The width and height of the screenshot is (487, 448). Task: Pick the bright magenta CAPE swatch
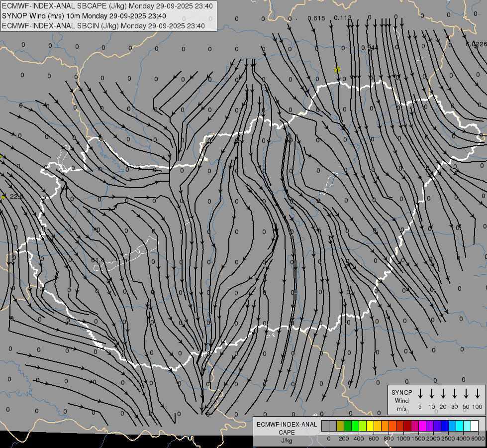(422, 426)
